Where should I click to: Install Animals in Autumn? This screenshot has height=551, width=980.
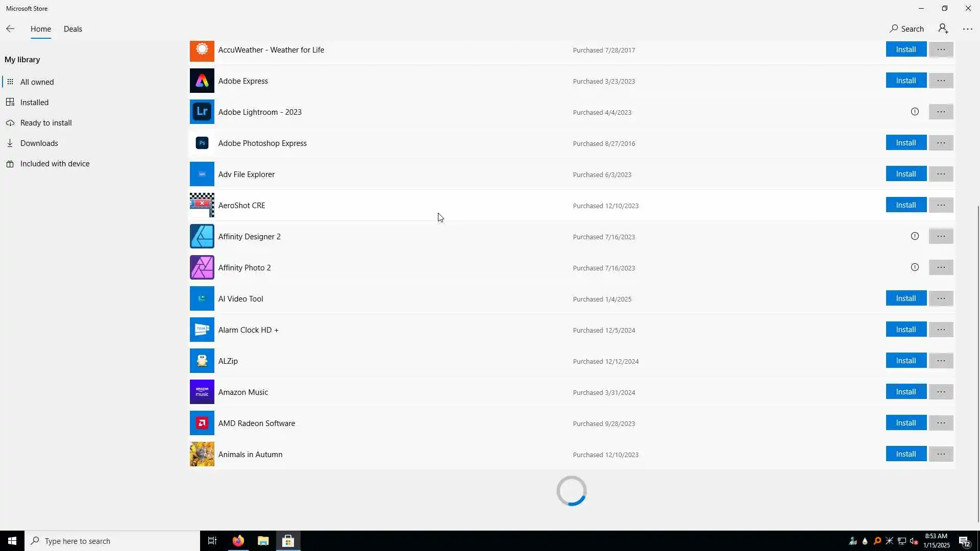click(x=905, y=454)
